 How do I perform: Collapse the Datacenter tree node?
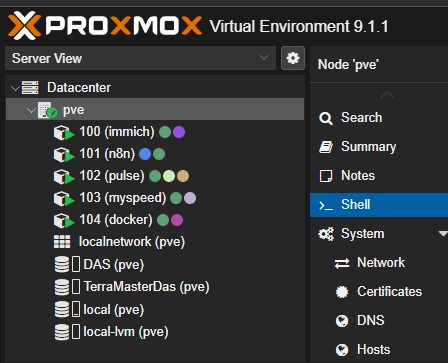(x=15, y=88)
